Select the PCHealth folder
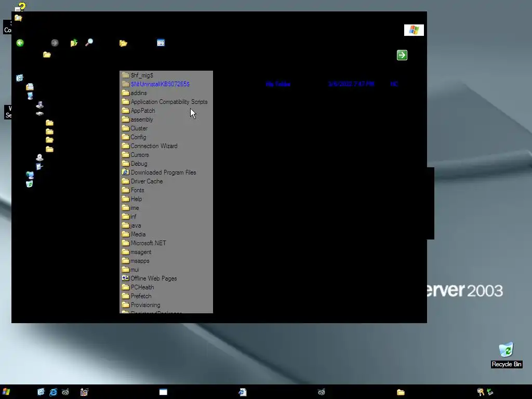 138,287
